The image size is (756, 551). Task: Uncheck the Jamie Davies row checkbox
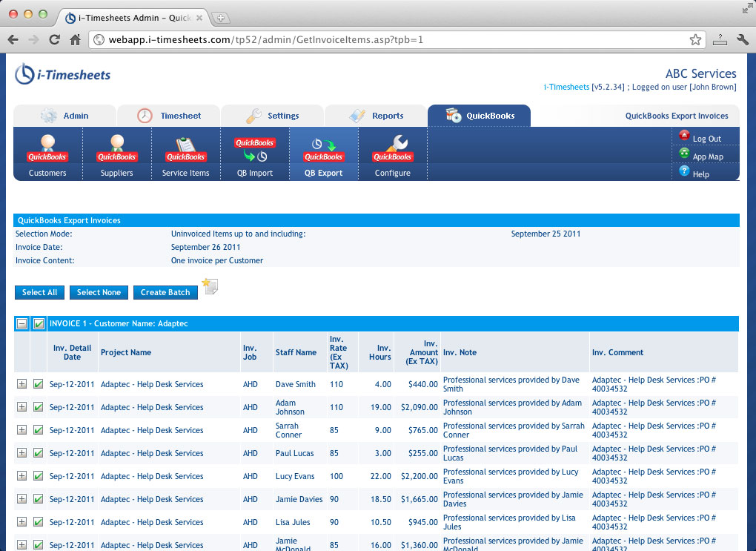[38, 499]
